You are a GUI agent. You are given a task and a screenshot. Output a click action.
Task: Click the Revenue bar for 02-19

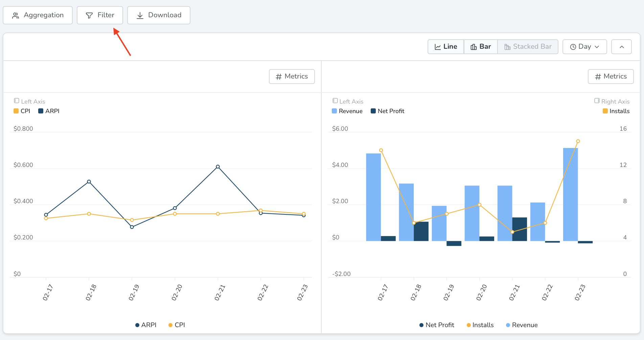pyautogui.click(x=439, y=224)
